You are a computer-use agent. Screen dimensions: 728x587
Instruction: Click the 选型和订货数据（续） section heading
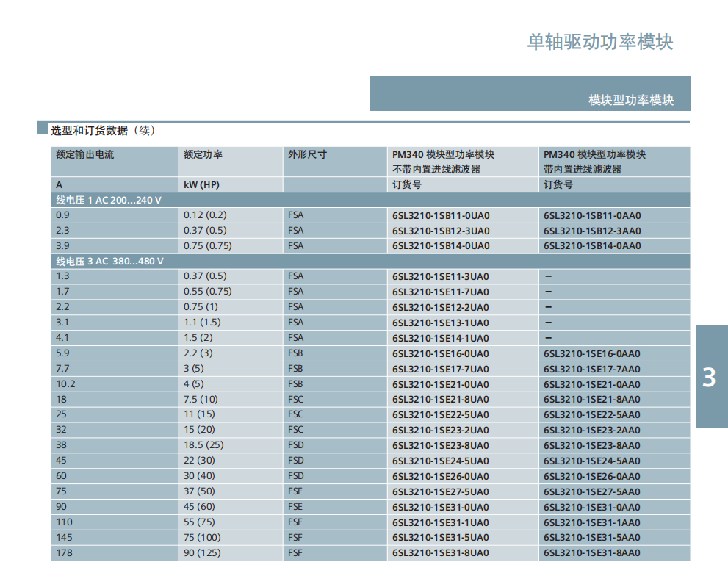[x=102, y=131]
